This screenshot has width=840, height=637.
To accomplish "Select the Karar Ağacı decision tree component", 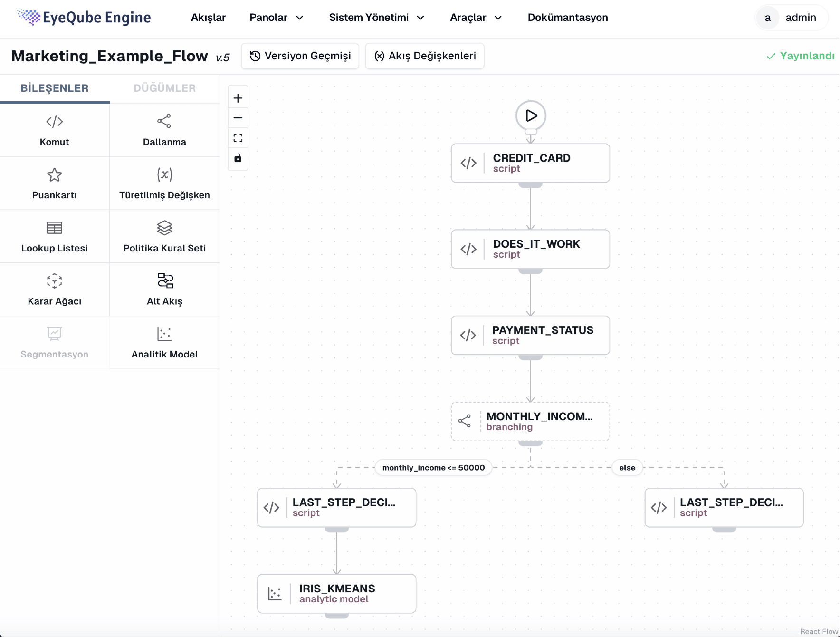I will 55,290.
